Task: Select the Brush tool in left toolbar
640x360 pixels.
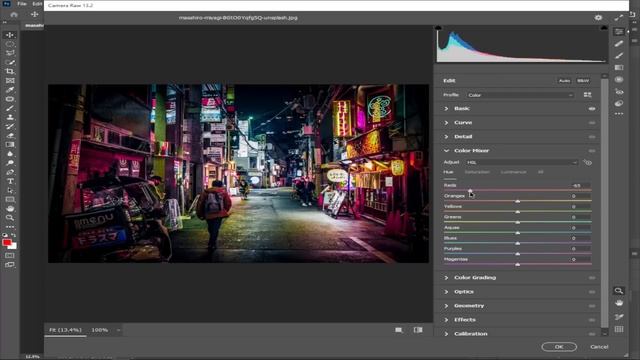Action: coord(10,108)
